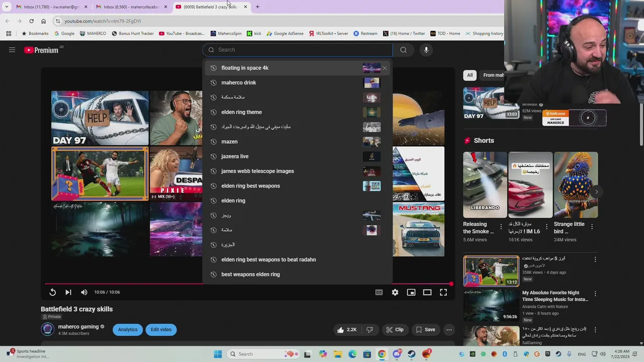
Task: Open the kick bookmark
Action: [x=254, y=34]
